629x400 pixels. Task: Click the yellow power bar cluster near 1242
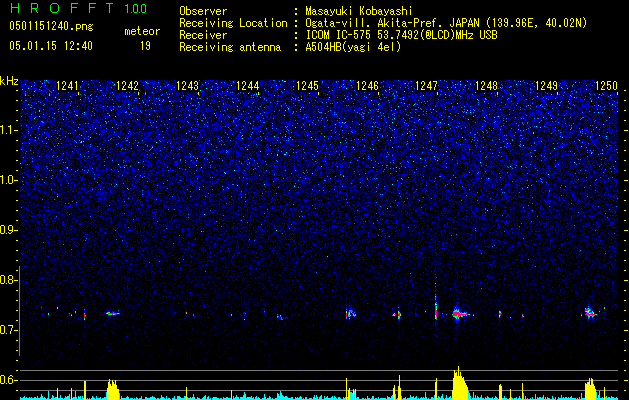tap(113, 389)
